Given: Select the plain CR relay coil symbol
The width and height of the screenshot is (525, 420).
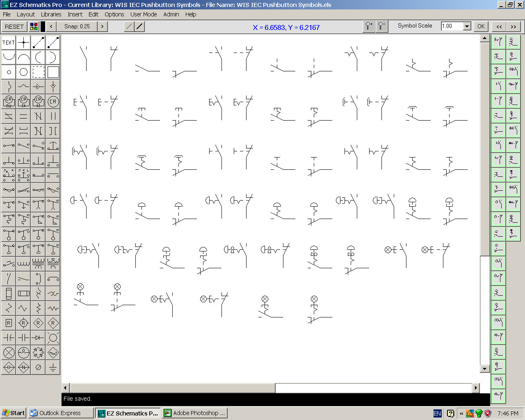Looking at the screenshot, I should tap(53, 101).
